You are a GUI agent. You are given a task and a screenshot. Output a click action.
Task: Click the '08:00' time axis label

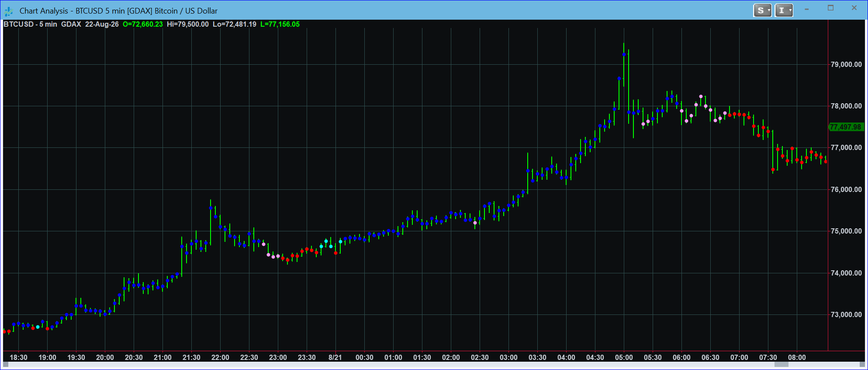797,357
